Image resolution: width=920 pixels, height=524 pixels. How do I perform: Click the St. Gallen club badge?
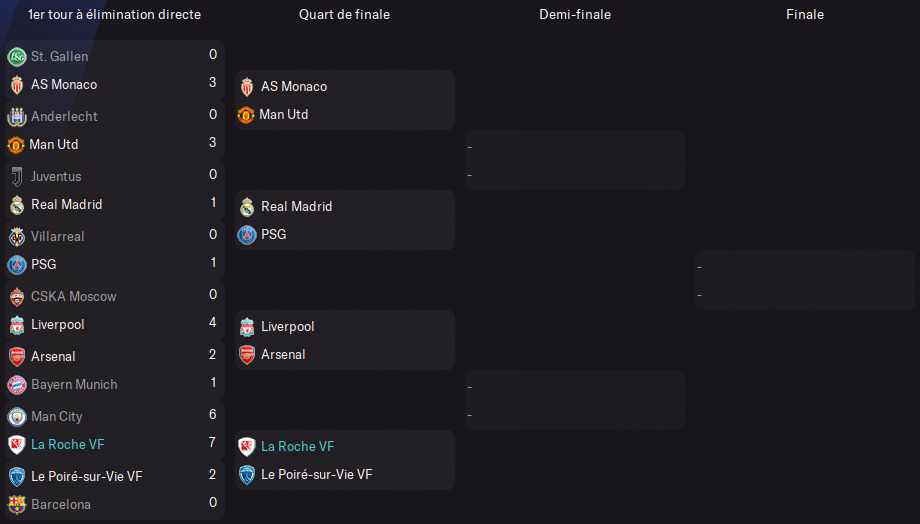(x=16, y=57)
